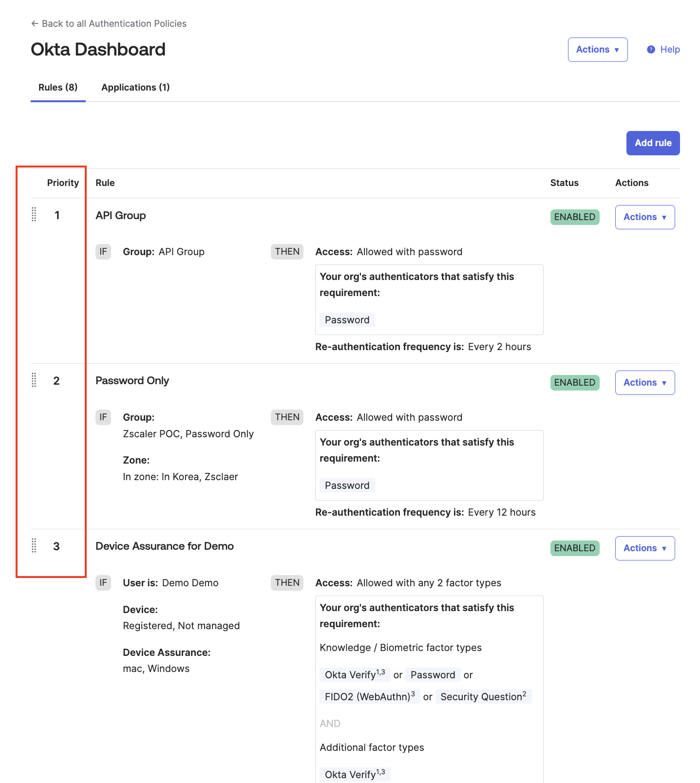Click the Password authenticator chip in API Group

tap(347, 320)
